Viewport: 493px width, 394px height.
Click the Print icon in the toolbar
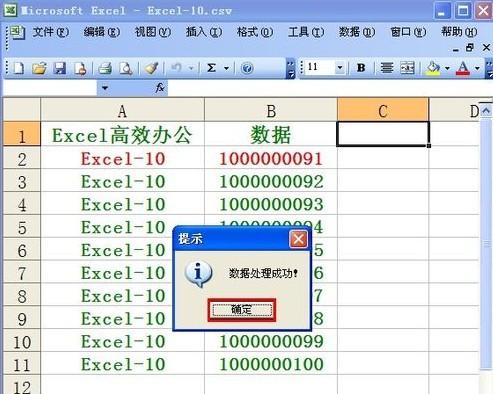[x=105, y=68]
